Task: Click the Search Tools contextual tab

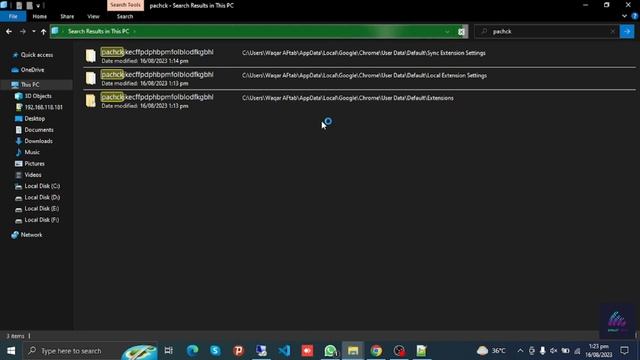Action: coord(125,5)
